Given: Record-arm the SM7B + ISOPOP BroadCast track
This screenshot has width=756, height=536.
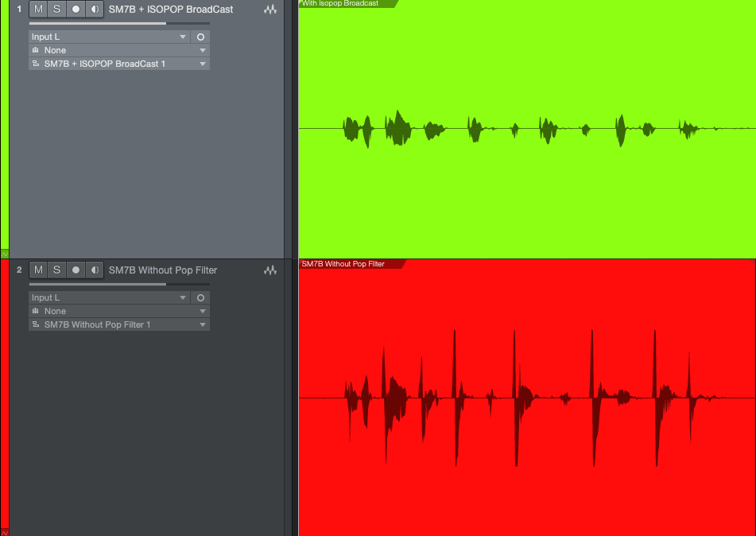Looking at the screenshot, I should click(76, 9).
